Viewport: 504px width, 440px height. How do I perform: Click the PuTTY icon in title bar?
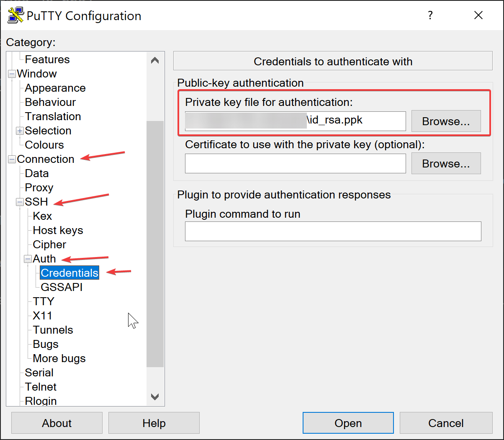click(15, 15)
